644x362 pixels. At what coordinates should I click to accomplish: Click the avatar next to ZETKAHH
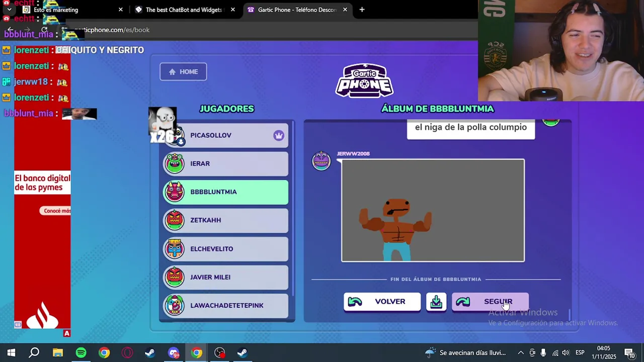175,220
